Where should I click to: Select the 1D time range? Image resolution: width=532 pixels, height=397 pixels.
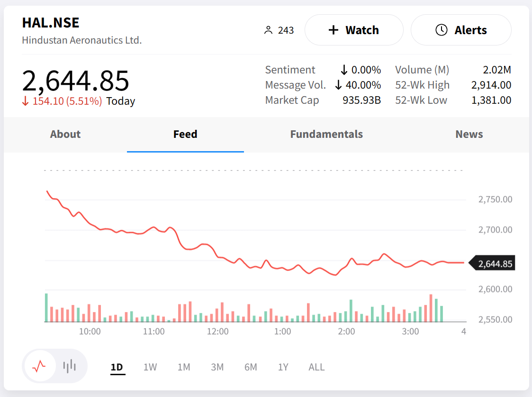[x=117, y=367]
